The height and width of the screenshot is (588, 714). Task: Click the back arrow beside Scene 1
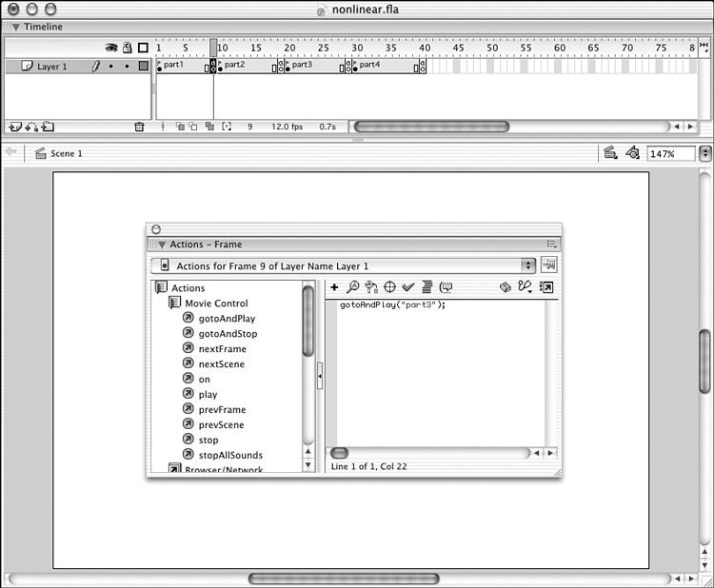click(x=10, y=151)
